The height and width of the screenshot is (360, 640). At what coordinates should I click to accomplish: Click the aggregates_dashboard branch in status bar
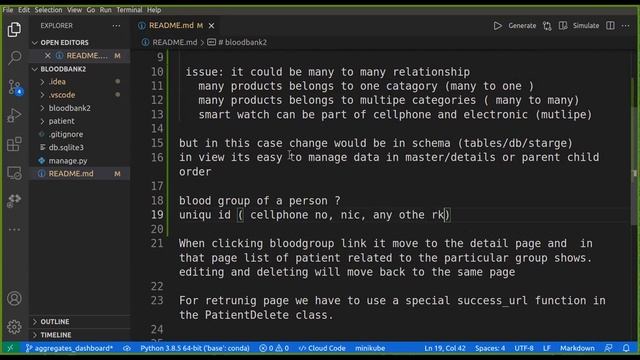69,348
